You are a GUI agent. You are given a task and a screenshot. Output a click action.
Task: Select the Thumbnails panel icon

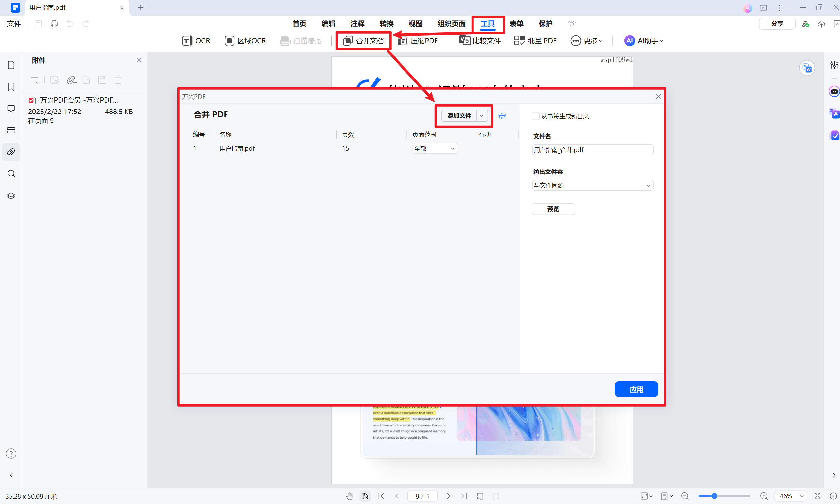click(11, 65)
